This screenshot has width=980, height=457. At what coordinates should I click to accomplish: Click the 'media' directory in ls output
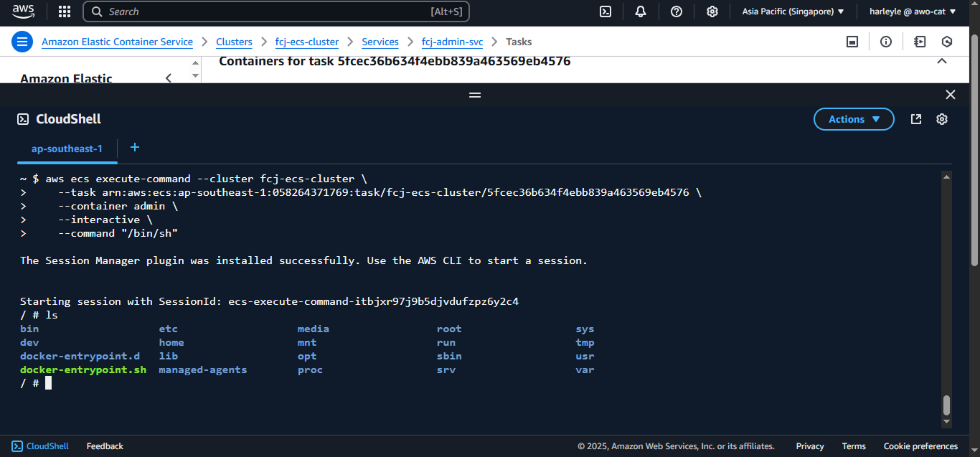click(x=314, y=329)
